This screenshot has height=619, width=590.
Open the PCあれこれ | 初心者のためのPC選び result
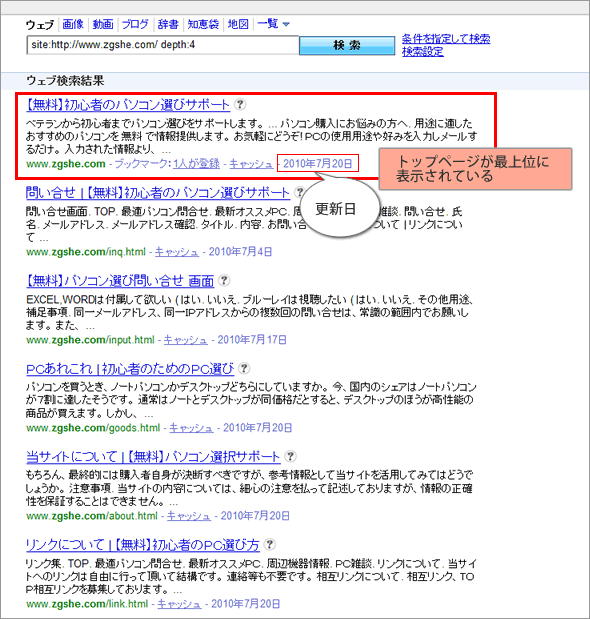point(130,369)
